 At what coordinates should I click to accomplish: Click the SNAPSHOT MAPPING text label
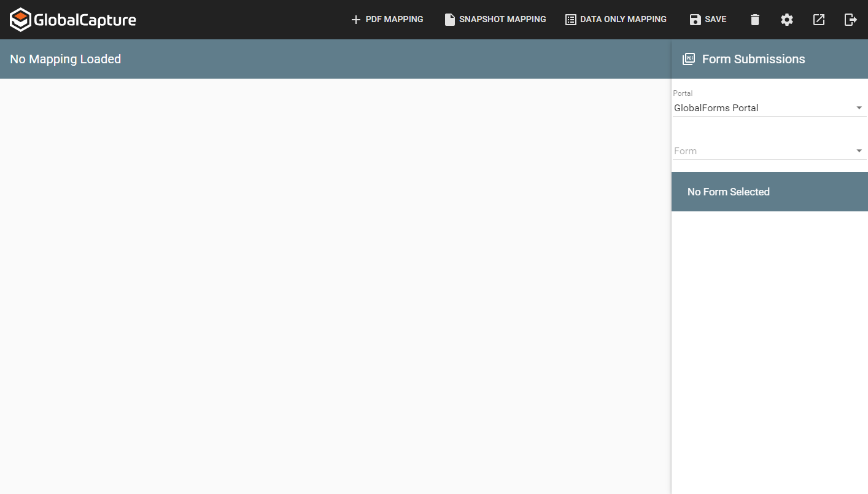coord(502,20)
